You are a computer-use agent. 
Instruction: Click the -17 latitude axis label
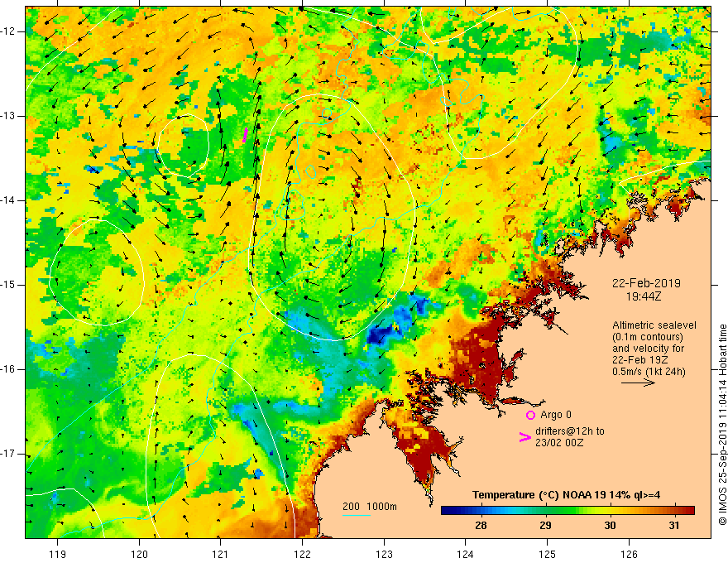(8, 454)
